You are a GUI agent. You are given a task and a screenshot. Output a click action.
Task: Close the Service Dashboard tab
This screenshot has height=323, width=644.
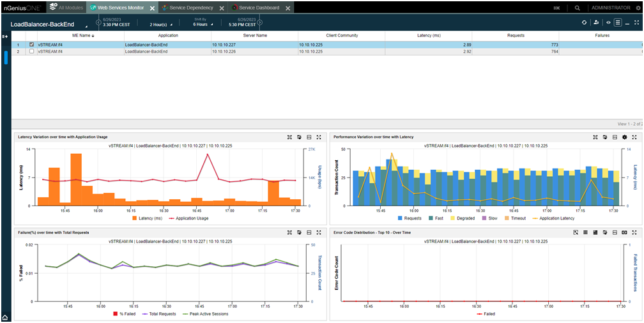(x=287, y=8)
